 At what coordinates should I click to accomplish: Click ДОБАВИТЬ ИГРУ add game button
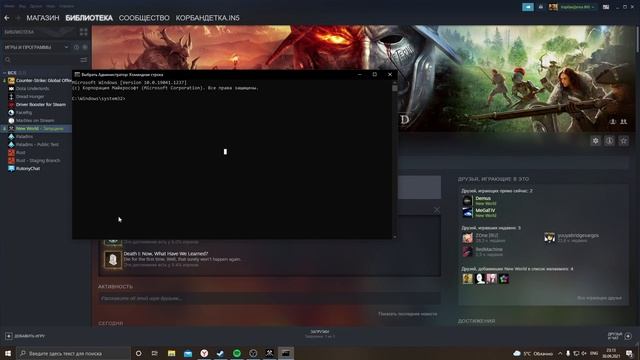click(x=25, y=336)
